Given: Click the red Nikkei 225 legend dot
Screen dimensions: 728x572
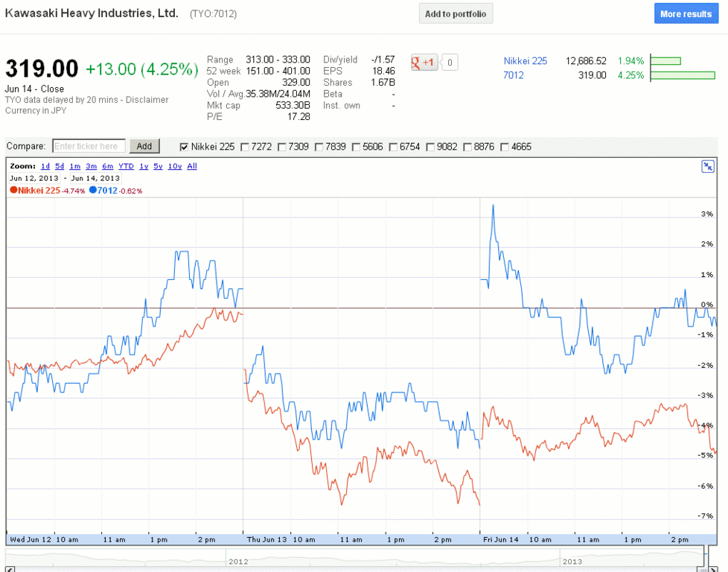Looking at the screenshot, I should click(x=13, y=190).
